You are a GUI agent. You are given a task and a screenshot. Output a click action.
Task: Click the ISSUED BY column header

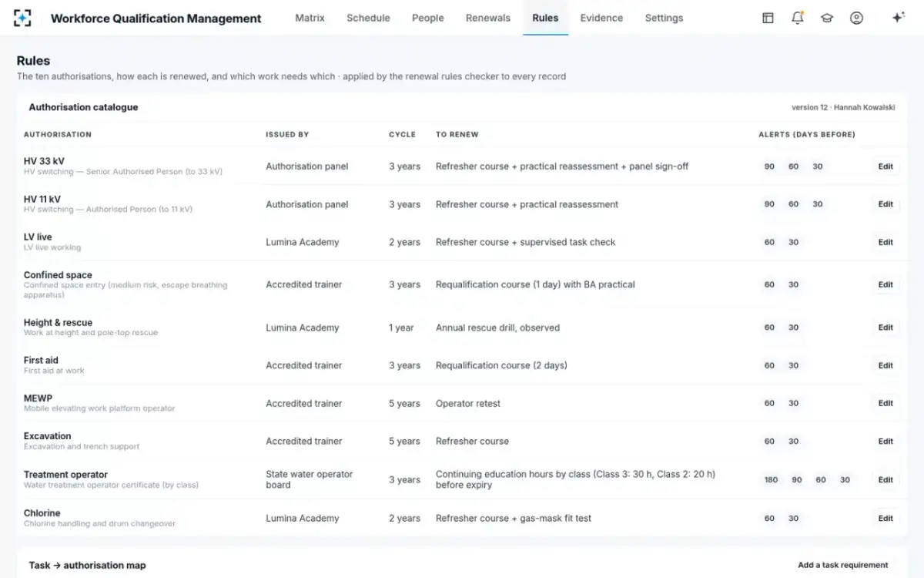coord(287,134)
